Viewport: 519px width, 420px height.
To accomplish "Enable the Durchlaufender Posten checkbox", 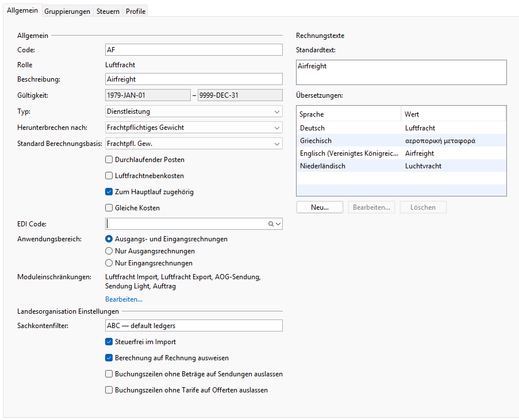I will (x=109, y=160).
